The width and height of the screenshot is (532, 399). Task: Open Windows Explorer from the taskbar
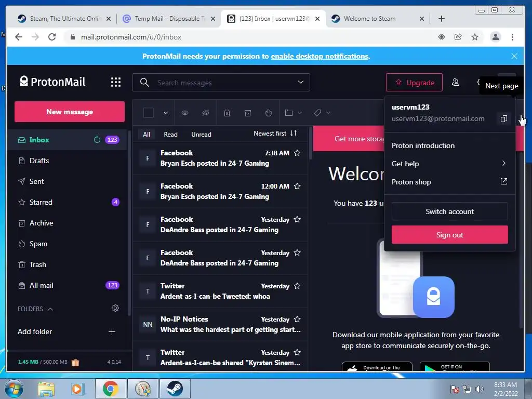click(46, 389)
